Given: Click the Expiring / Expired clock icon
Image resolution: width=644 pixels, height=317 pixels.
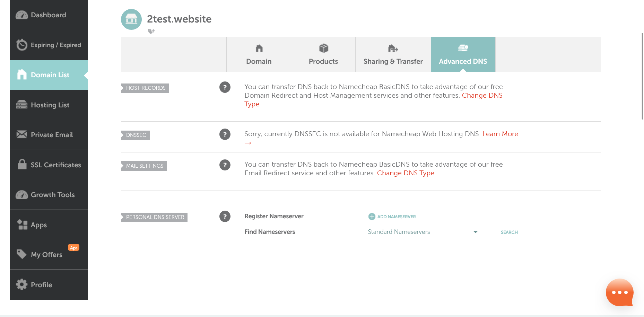Looking at the screenshot, I should click(x=21, y=45).
